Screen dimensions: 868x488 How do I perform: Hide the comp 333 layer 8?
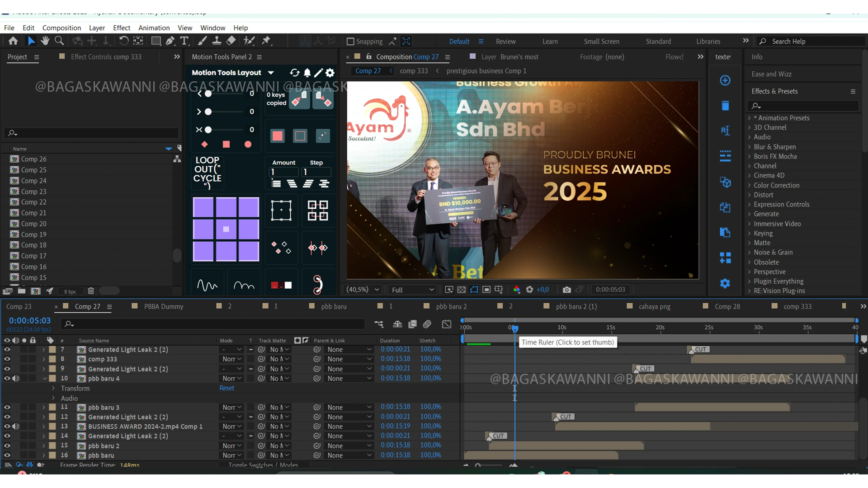click(x=7, y=359)
